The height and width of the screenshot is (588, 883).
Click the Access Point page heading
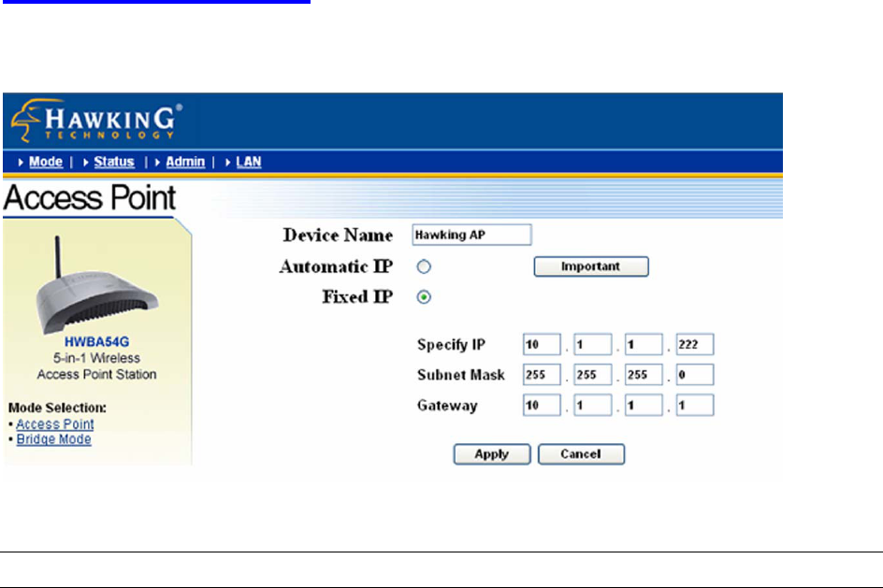pyautogui.click(x=90, y=198)
